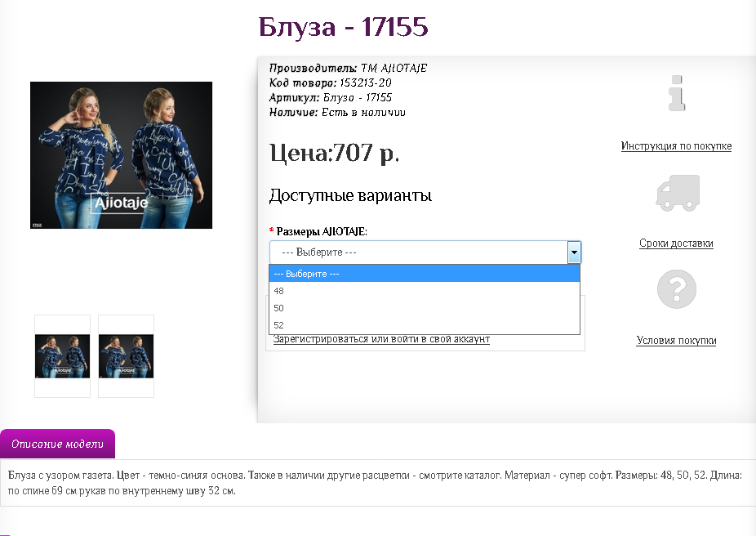The image size is (756, 536).
Task: Click the delivery truck icon
Action: (678, 193)
